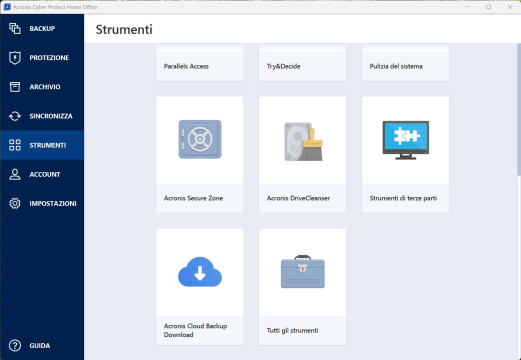Open the GUIDA help label
This screenshot has height=360, width=521.
click(x=40, y=346)
